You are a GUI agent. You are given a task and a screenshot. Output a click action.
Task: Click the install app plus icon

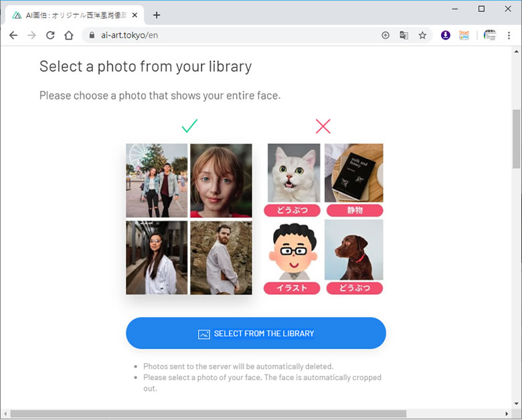coord(385,35)
